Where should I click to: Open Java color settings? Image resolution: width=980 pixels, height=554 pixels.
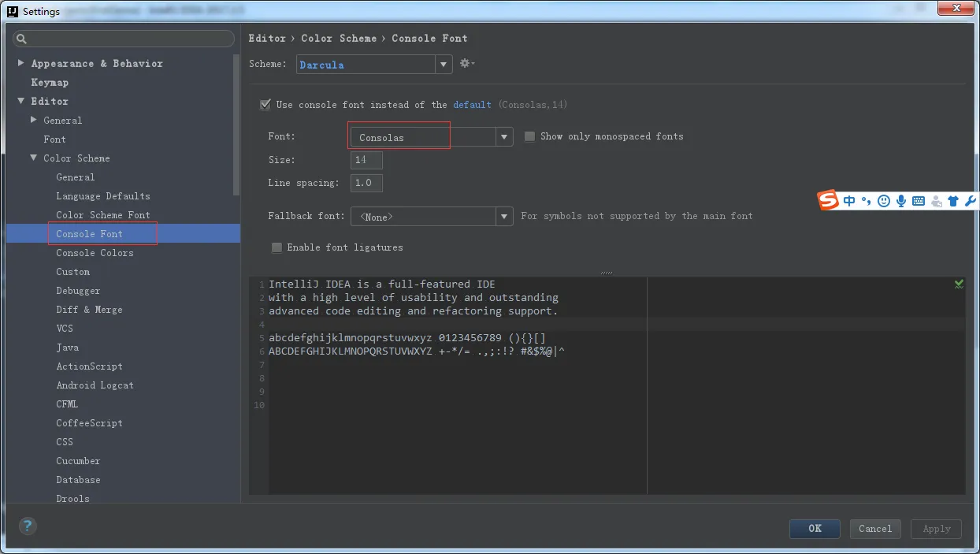pyautogui.click(x=67, y=347)
